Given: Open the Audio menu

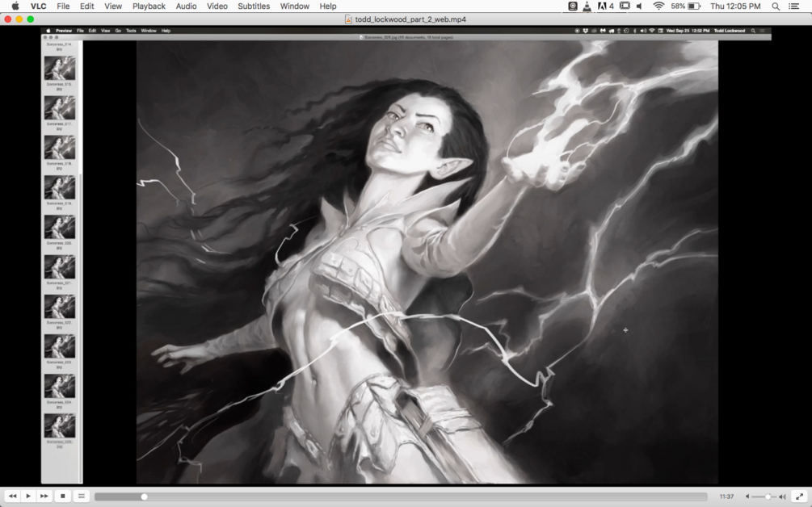Looking at the screenshot, I should 186,6.
